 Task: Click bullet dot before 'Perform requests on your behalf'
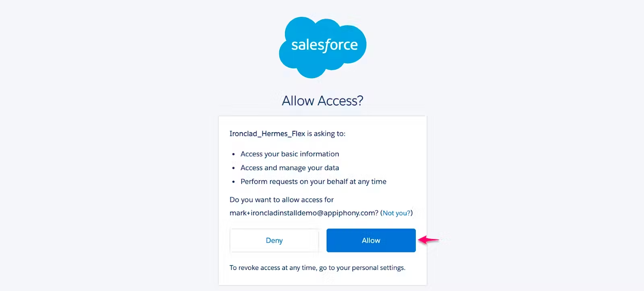[x=233, y=182]
